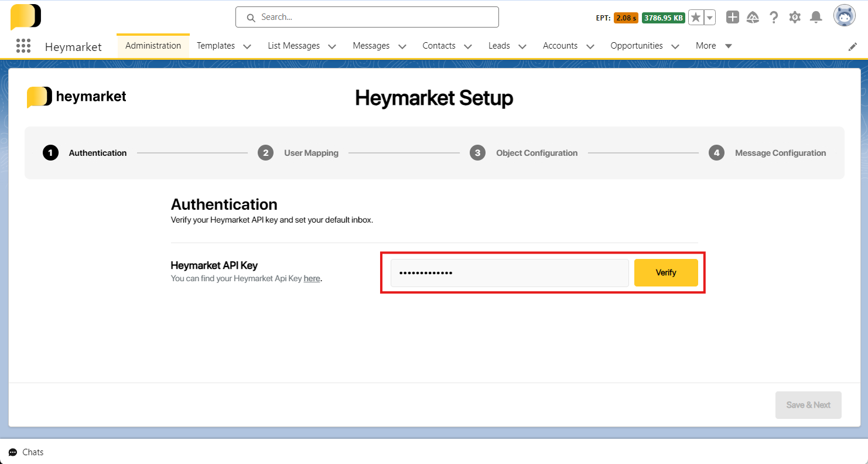Go to step 3 Object Configuration
This screenshot has height=464, width=868.
click(524, 153)
